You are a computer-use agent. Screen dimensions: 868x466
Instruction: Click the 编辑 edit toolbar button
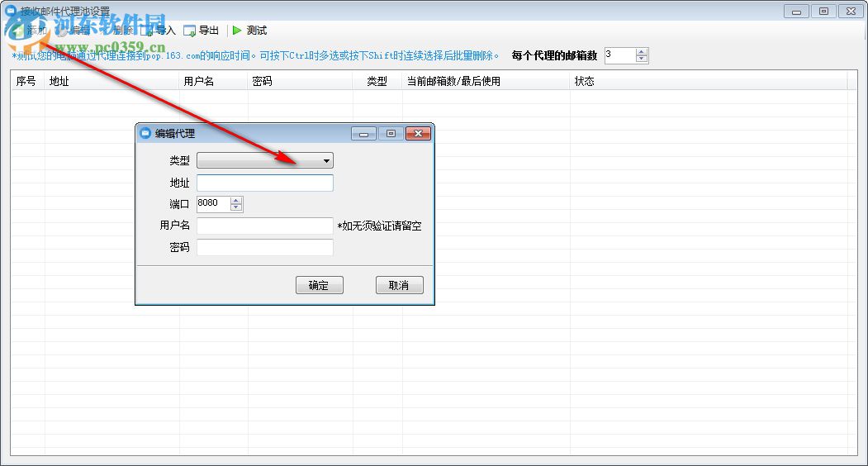pos(74,31)
